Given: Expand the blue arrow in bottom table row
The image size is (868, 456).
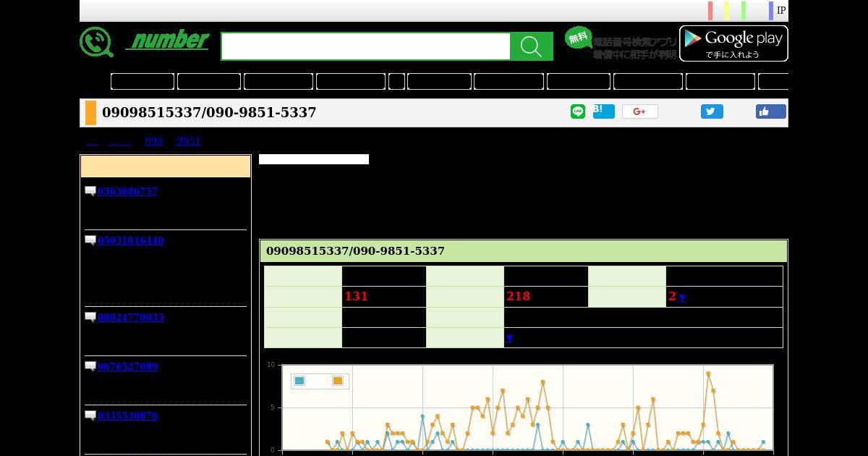Looking at the screenshot, I should [509, 338].
